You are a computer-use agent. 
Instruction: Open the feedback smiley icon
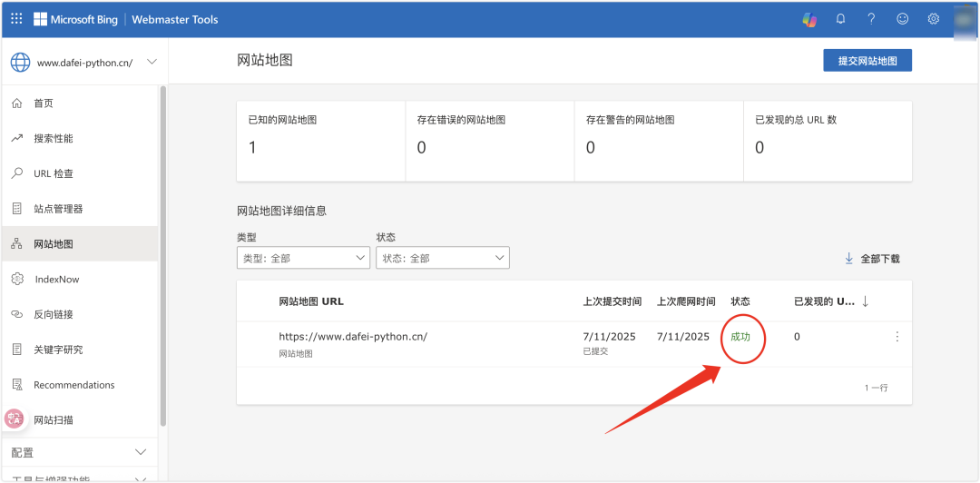(903, 19)
